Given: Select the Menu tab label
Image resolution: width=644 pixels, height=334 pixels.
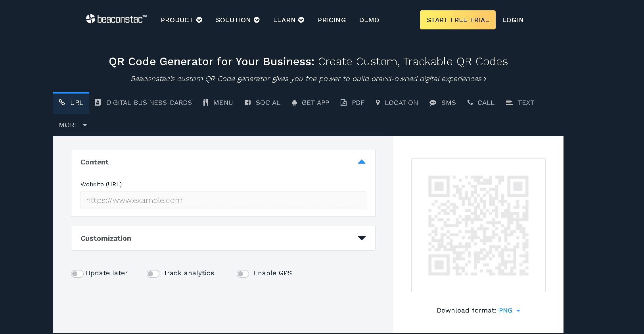Looking at the screenshot, I should click(x=223, y=102).
